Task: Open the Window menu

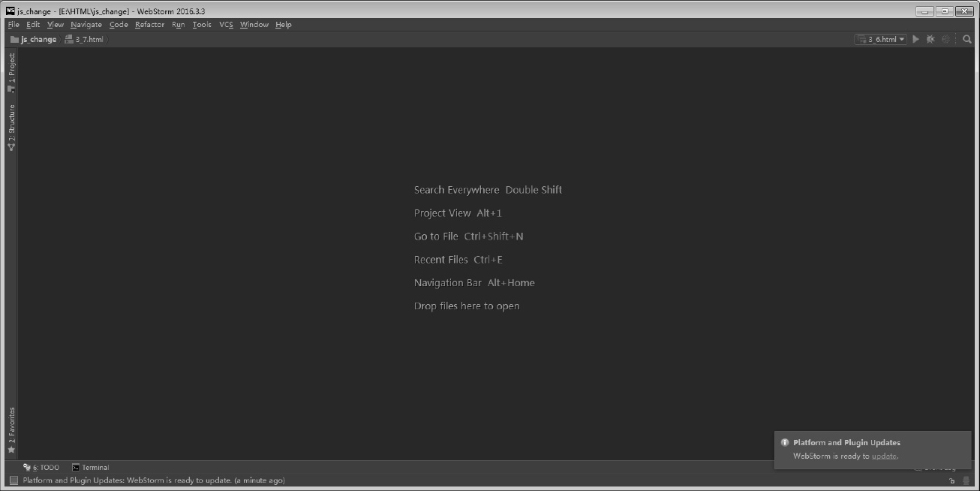Action: (254, 25)
